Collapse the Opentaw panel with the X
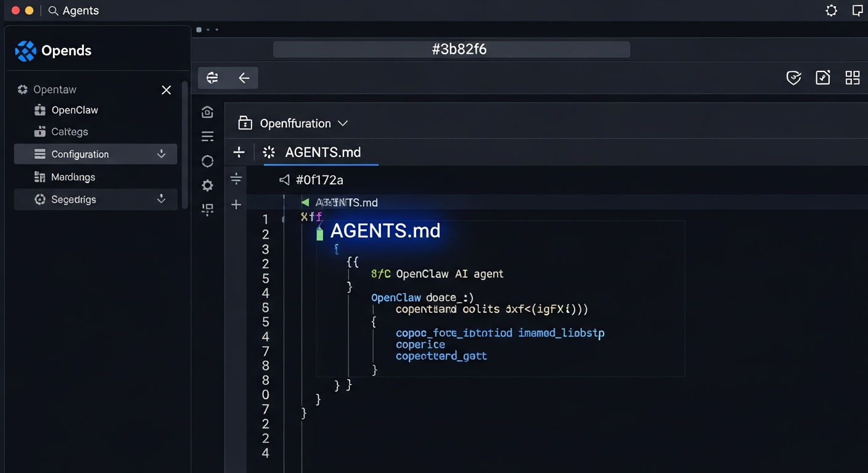The width and height of the screenshot is (868, 473). coord(166,90)
